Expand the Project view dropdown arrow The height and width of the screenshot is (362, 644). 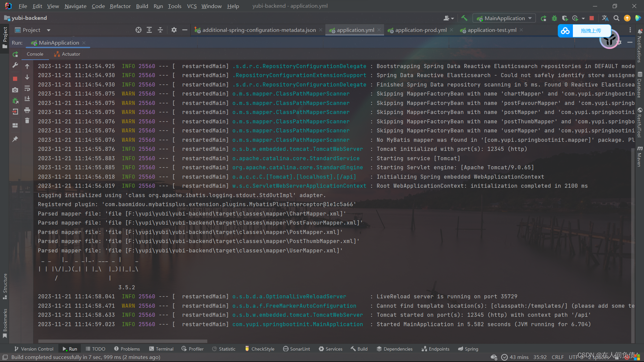tap(49, 30)
